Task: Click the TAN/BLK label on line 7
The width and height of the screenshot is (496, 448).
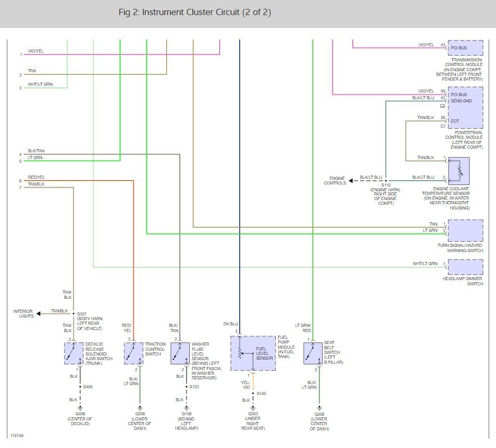Action: tap(36, 184)
